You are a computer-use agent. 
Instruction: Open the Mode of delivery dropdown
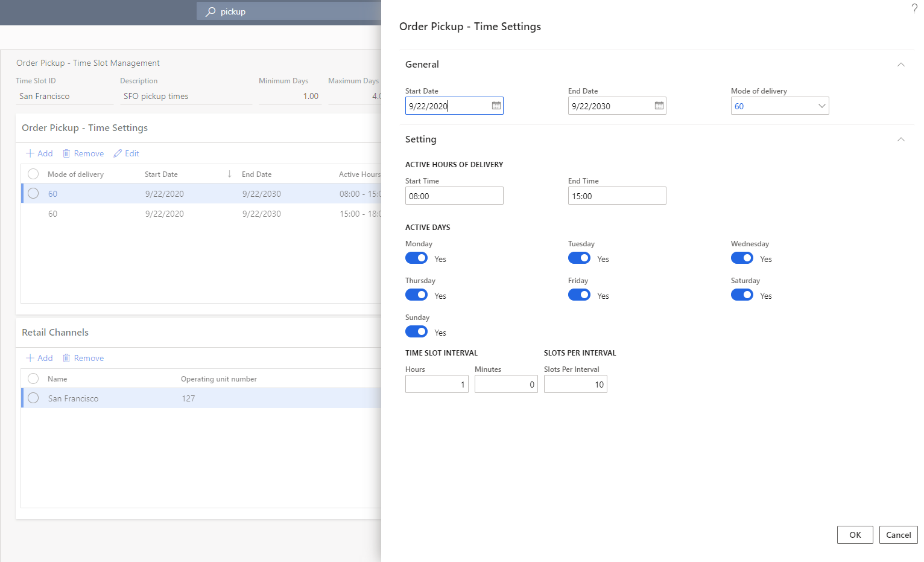[x=821, y=106]
